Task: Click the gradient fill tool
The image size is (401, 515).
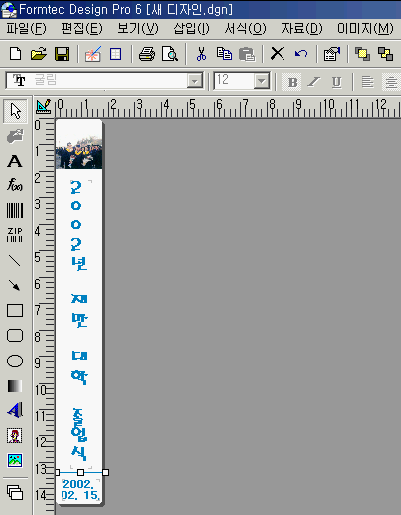Action: point(15,386)
